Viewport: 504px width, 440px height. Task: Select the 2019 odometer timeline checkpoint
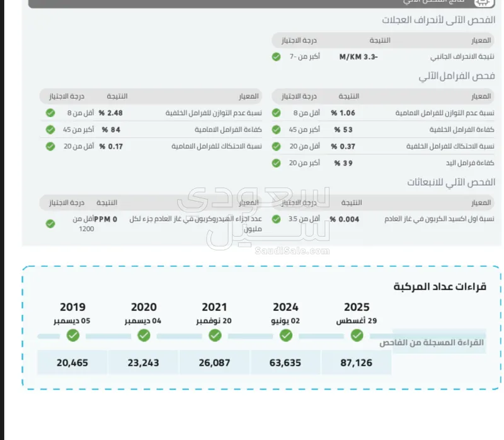click(x=72, y=336)
